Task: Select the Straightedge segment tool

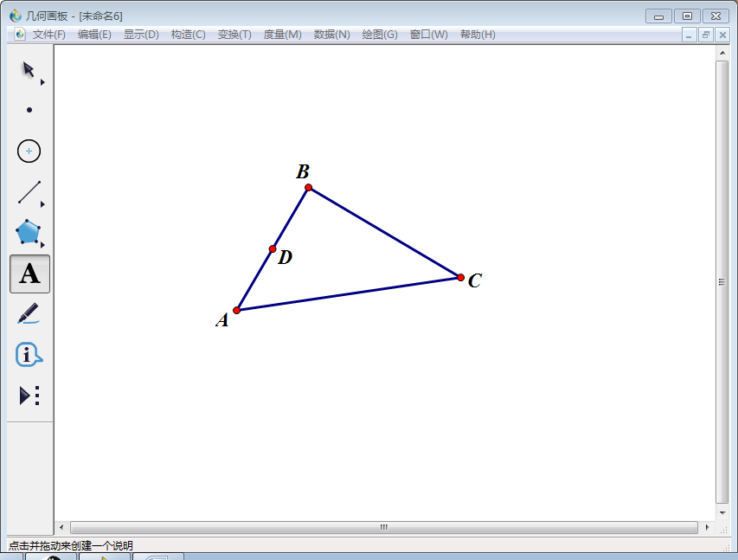Action: 29,192
